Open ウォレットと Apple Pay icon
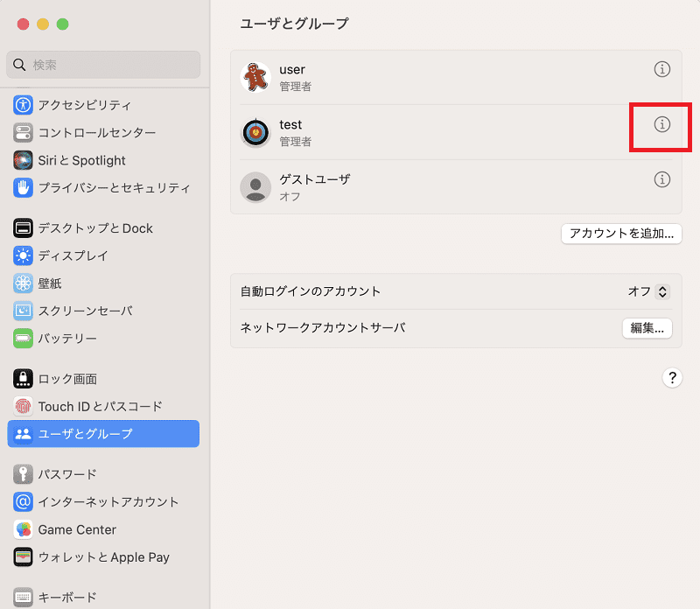Image resolution: width=700 pixels, height=609 pixels. 23,556
